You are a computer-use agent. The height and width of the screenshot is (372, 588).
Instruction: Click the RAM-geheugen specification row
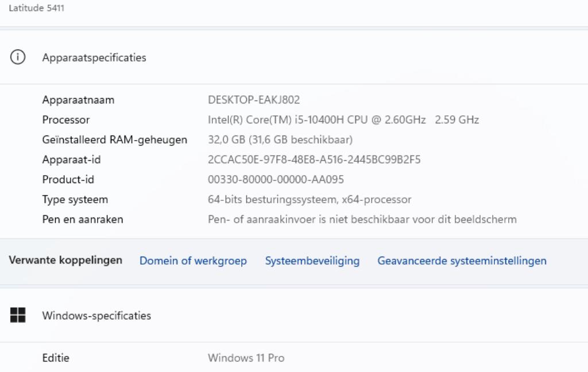[114, 139]
